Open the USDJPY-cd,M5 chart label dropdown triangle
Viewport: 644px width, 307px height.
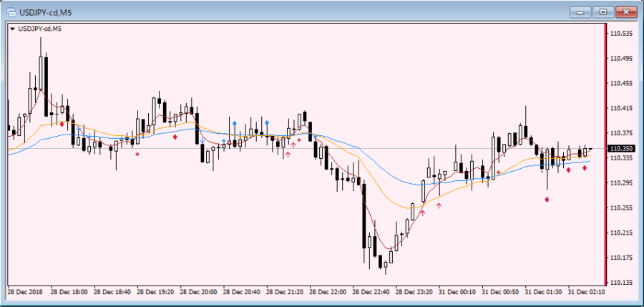pyautogui.click(x=12, y=29)
